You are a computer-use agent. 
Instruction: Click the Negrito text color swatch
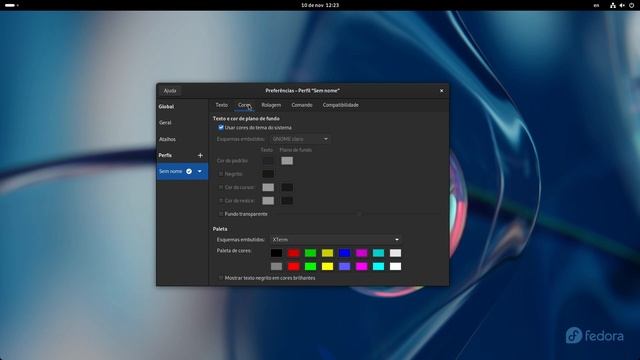268,174
